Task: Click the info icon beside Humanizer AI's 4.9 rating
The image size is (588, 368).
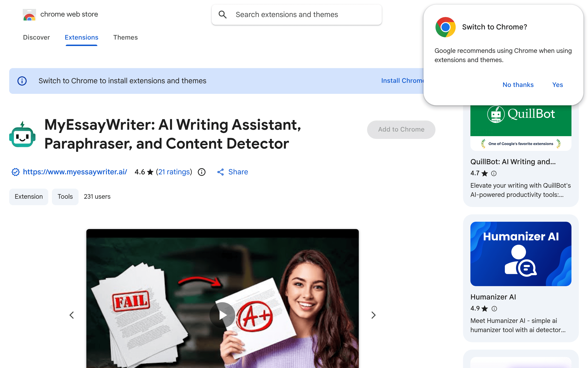Action: coord(494,309)
